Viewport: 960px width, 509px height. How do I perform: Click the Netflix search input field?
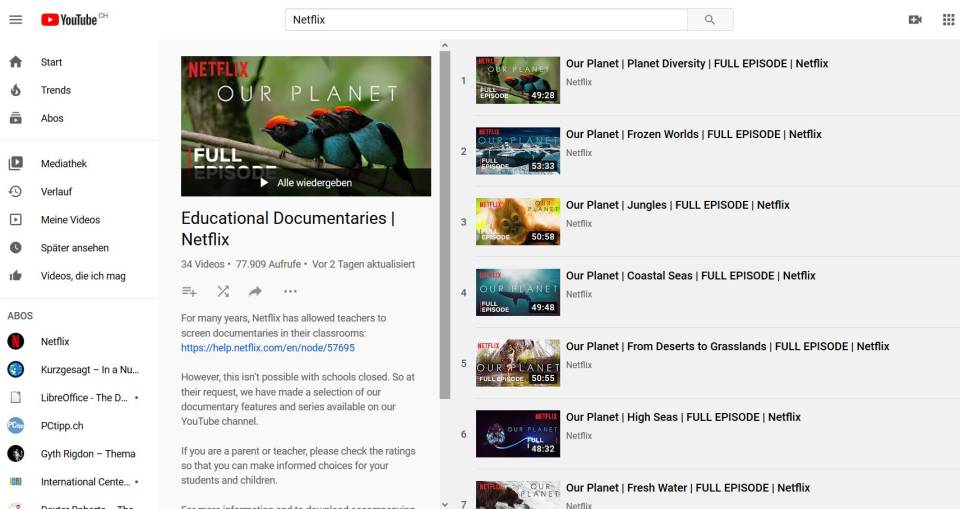point(486,20)
